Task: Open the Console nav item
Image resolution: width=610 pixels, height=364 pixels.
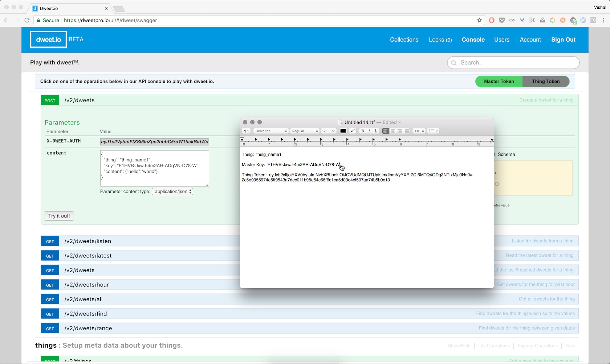Action: 473,40
